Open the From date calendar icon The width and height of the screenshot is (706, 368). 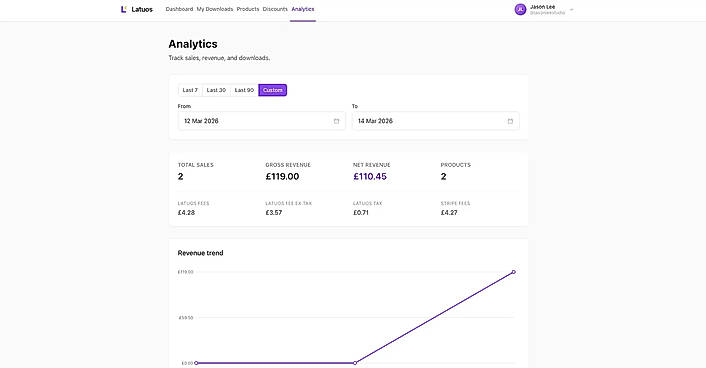click(336, 121)
